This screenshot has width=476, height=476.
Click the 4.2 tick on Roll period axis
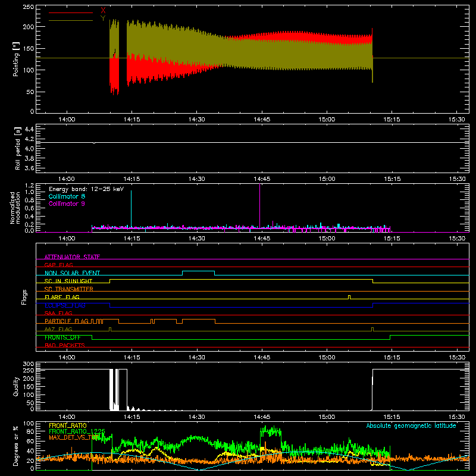(29, 139)
